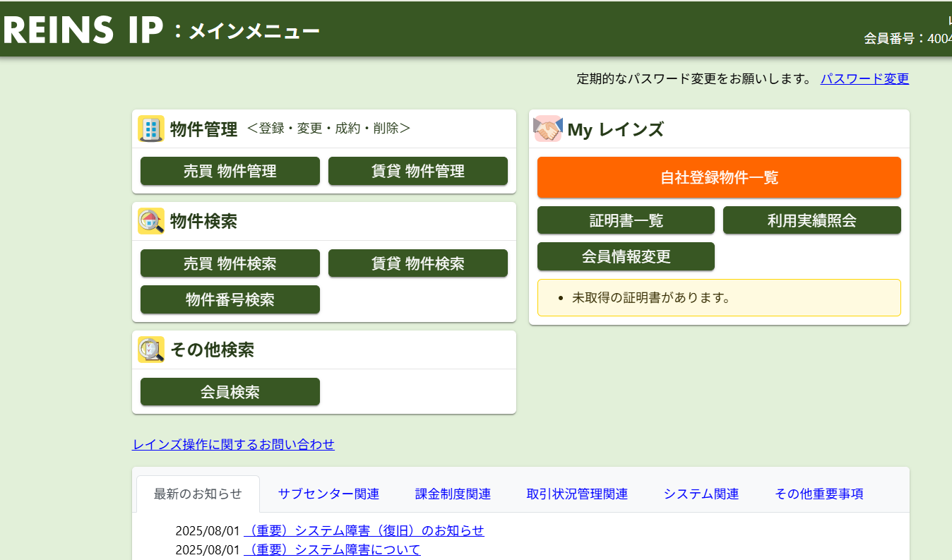Open 証明書一覧

[626, 220]
